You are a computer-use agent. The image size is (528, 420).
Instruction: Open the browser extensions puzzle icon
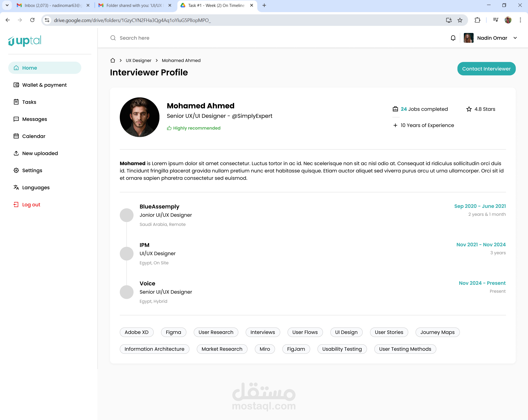(477, 20)
